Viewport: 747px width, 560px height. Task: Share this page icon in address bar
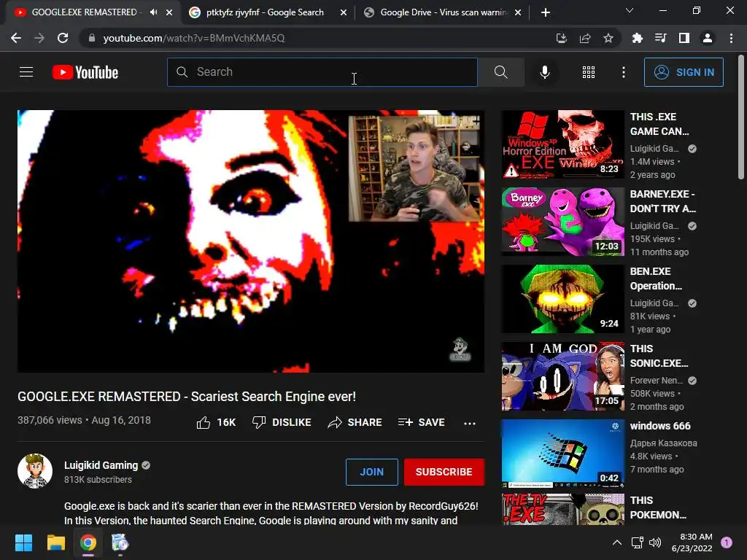click(x=585, y=38)
